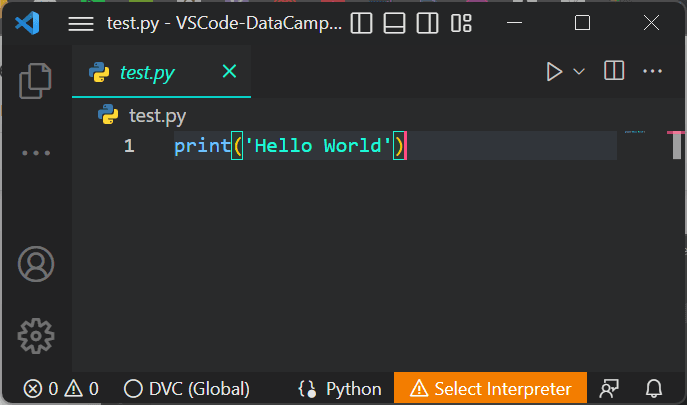Toggle the bottom panel layout

pyautogui.click(x=394, y=24)
